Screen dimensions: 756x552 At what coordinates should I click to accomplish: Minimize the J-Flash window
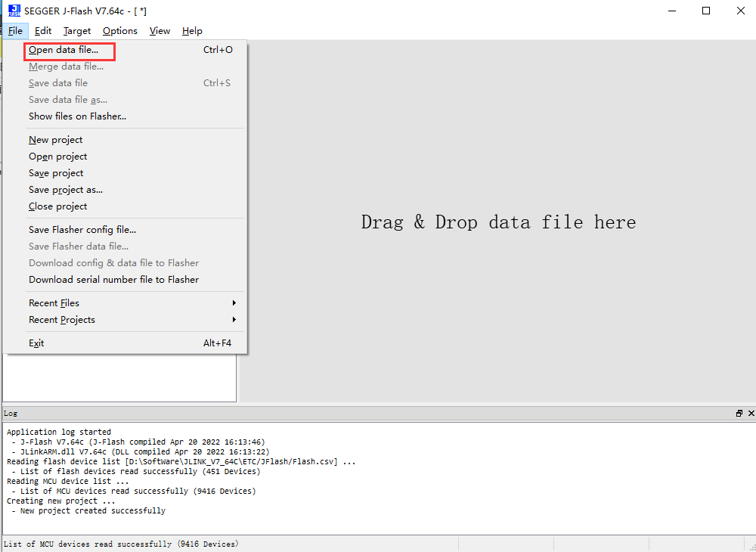[x=671, y=11]
